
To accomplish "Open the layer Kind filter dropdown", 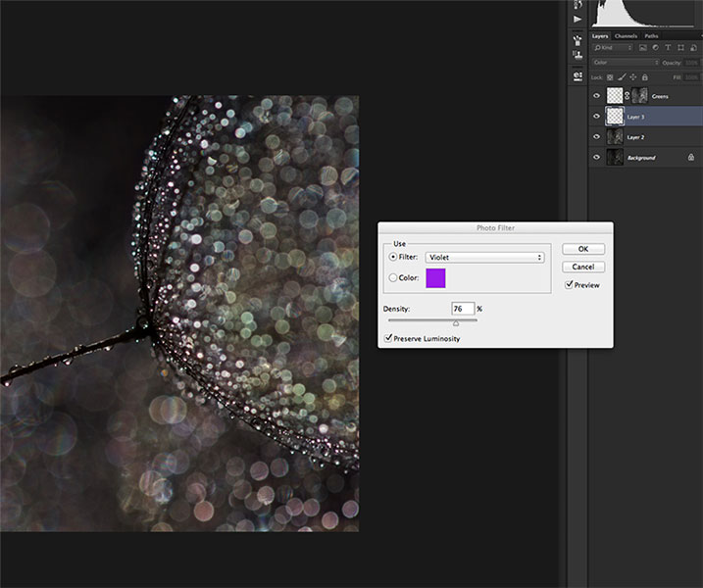I will click(613, 47).
